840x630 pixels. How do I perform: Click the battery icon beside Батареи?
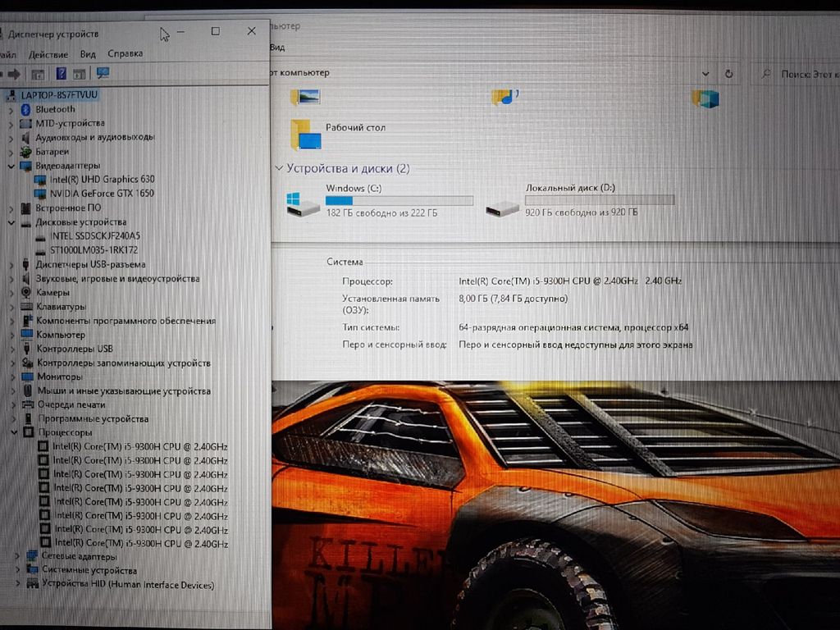tap(25, 152)
